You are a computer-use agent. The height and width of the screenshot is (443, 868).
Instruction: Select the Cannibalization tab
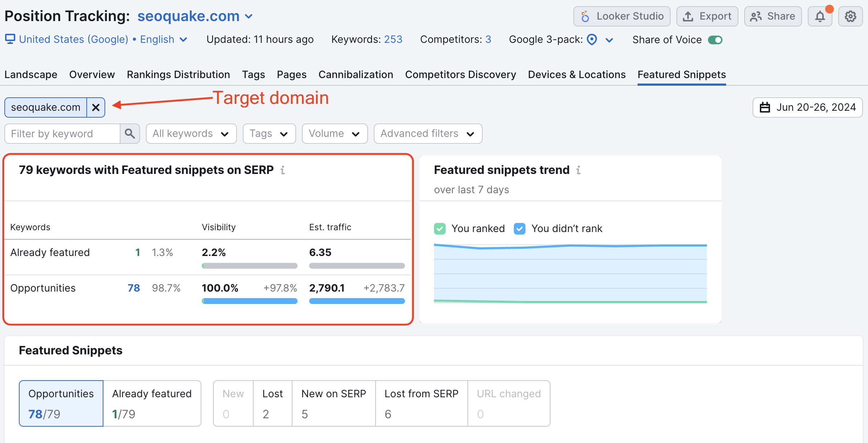point(356,74)
